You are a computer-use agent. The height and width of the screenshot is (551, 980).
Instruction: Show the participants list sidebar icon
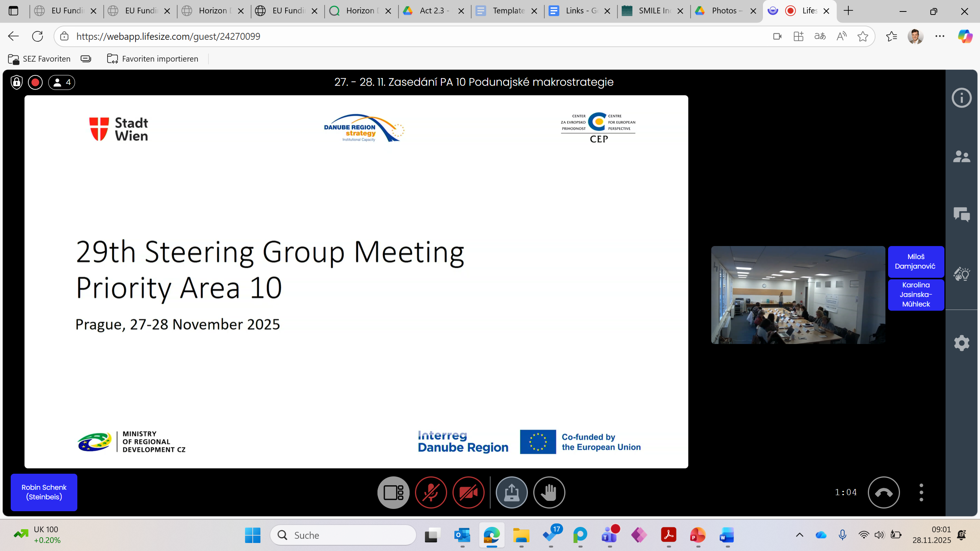(x=961, y=156)
